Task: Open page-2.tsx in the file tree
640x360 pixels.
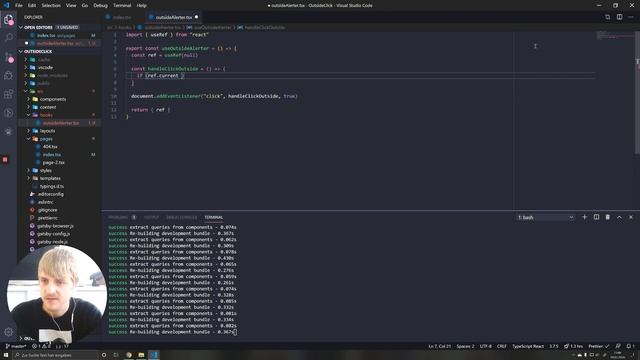Action: click(x=53, y=162)
